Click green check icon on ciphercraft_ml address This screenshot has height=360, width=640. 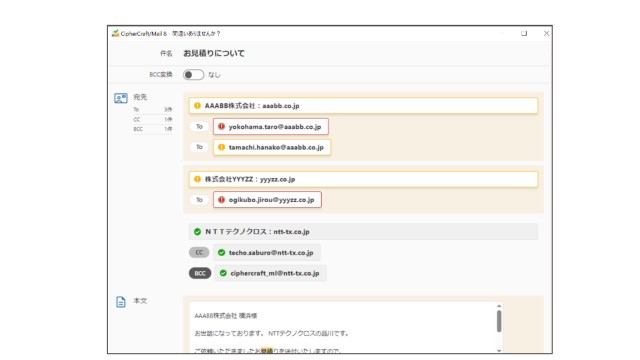coord(223,273)
